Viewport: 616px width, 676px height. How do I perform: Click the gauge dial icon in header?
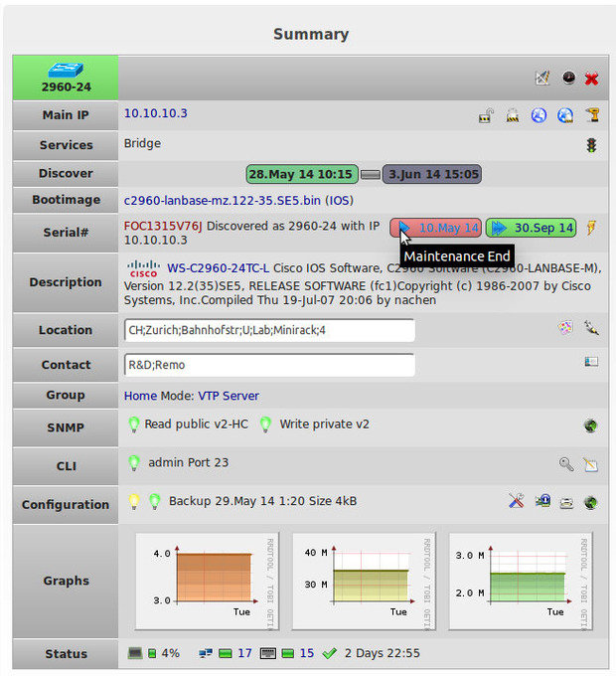[568, 79]
